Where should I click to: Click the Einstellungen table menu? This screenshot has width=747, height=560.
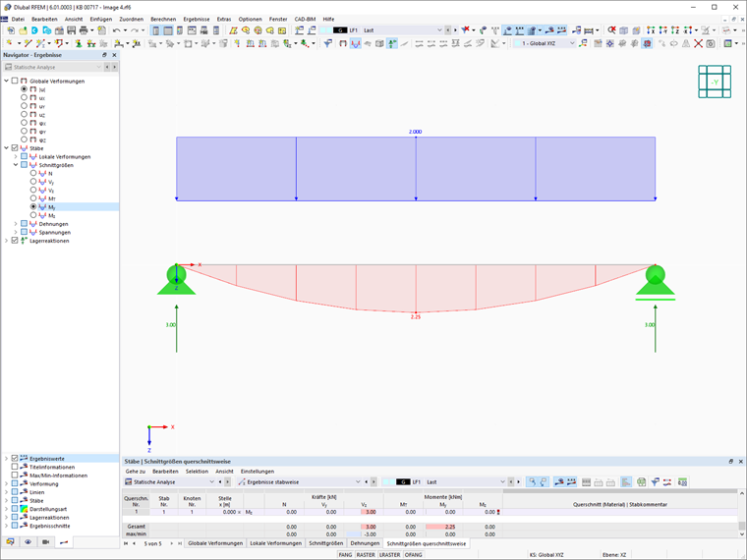258,472
